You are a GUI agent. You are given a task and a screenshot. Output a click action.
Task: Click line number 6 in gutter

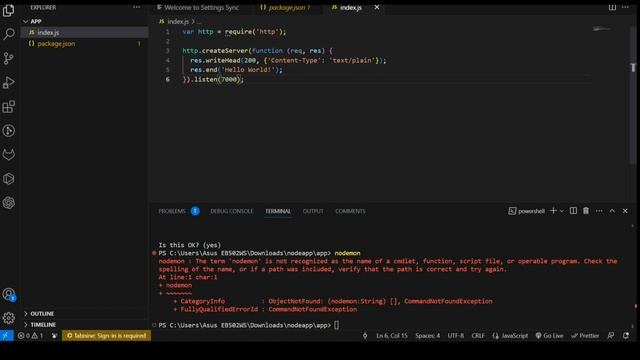[168, 79]
